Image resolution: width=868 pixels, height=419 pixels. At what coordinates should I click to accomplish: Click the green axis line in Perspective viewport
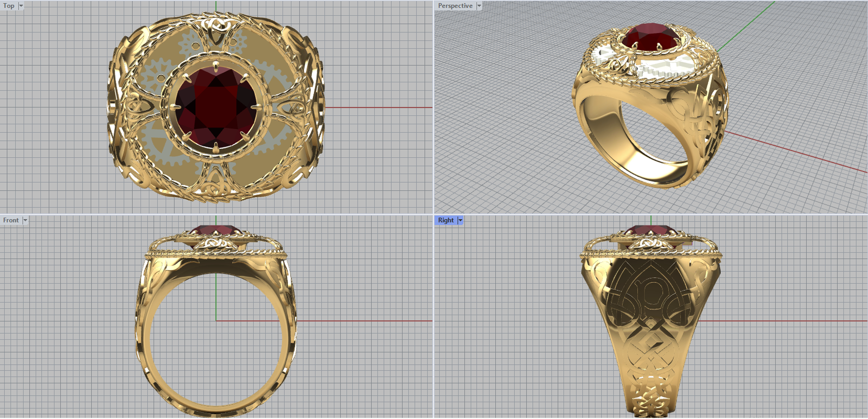click(x=749, y=24)
